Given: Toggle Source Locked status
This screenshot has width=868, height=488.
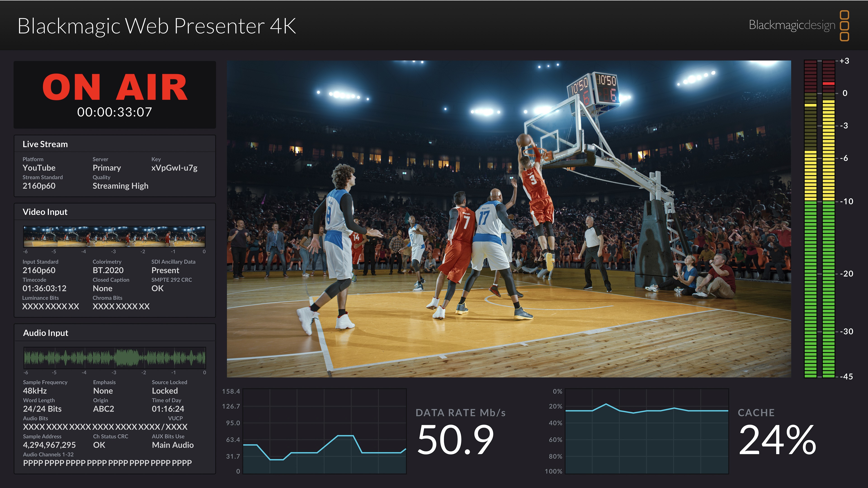Looking at the screenshot, I should (165, 391).
